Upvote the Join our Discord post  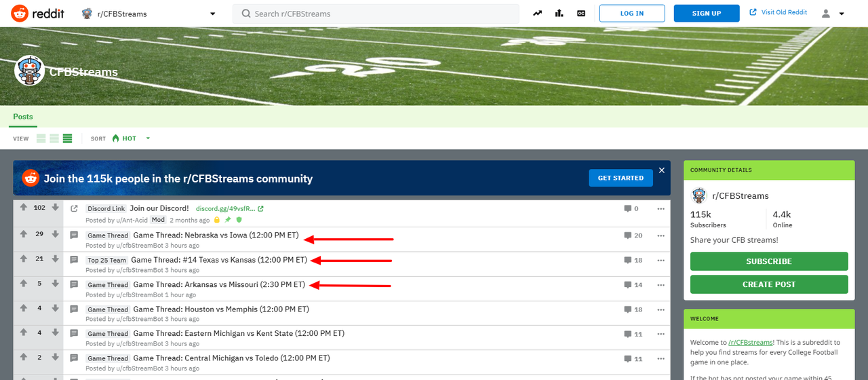point(24,208)
